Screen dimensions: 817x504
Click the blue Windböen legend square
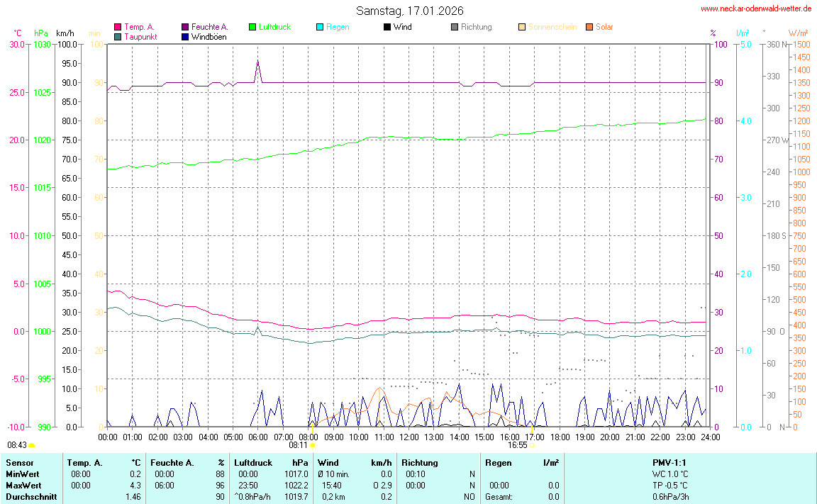click(x=185, y=36)
